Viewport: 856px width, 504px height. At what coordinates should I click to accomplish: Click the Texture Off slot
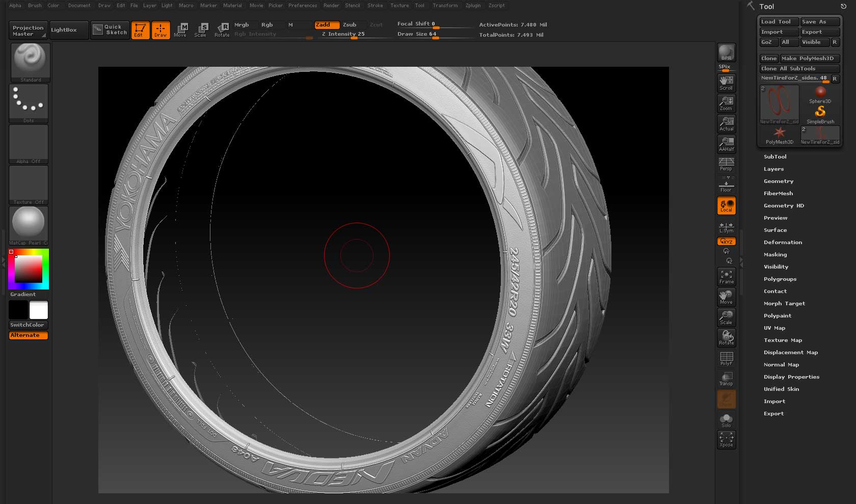coord(29,185)
